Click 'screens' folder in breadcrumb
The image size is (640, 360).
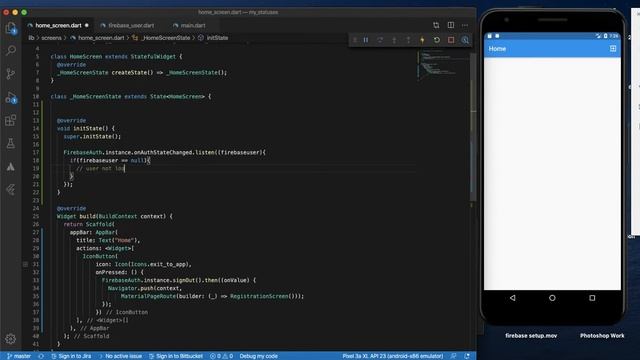pyautogui.click(x=51, y=38)
